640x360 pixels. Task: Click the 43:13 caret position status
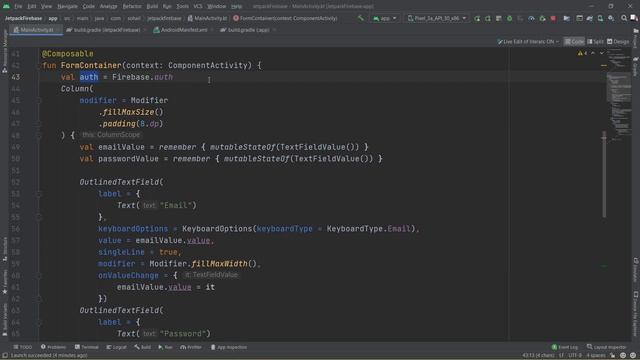click(538, 356)
